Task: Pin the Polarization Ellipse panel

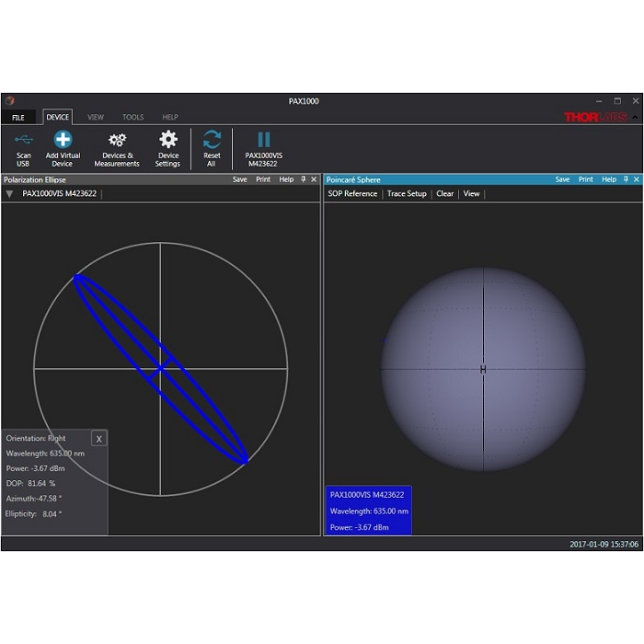Action: (x=303, y=179)
